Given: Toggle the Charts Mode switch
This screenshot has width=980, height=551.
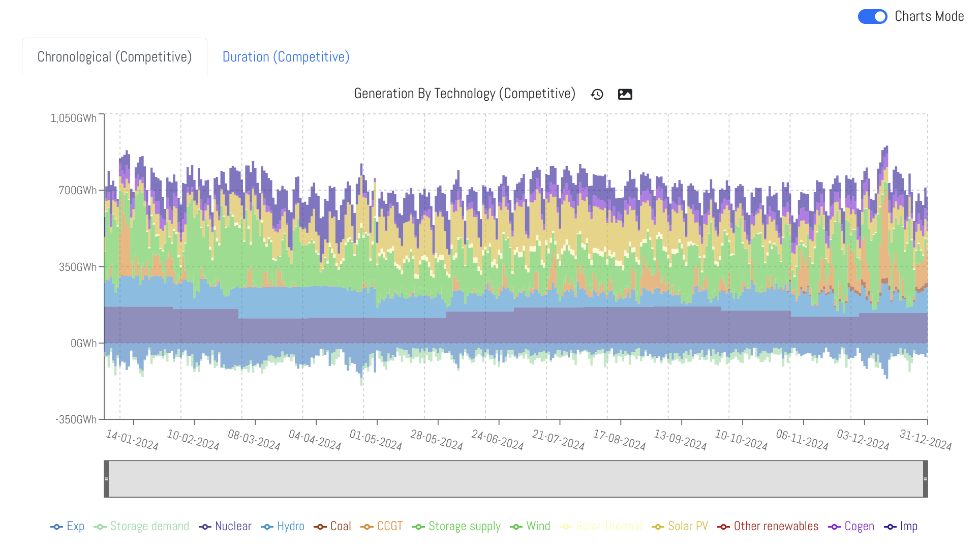Looking at the screenshot, I should tap(872, 17).
